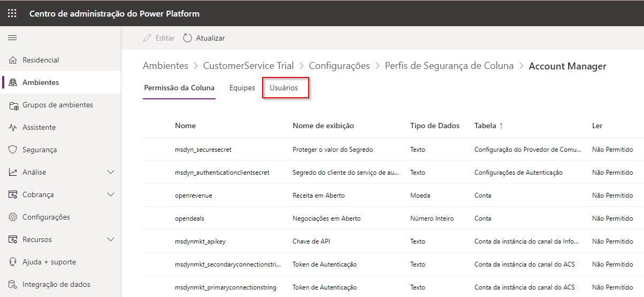Viewport: 644px width, 297px height.
Task: Click 'Chave de API' display name
Action: pyautogui.click(x=311, y=241)
